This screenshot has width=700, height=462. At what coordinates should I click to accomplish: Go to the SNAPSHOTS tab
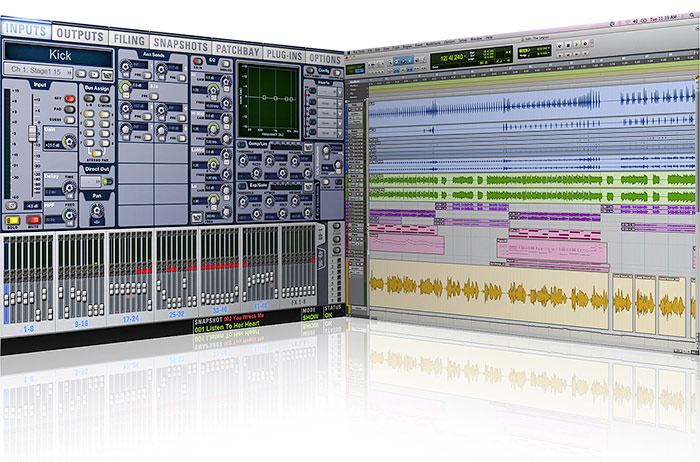point(180,44)
